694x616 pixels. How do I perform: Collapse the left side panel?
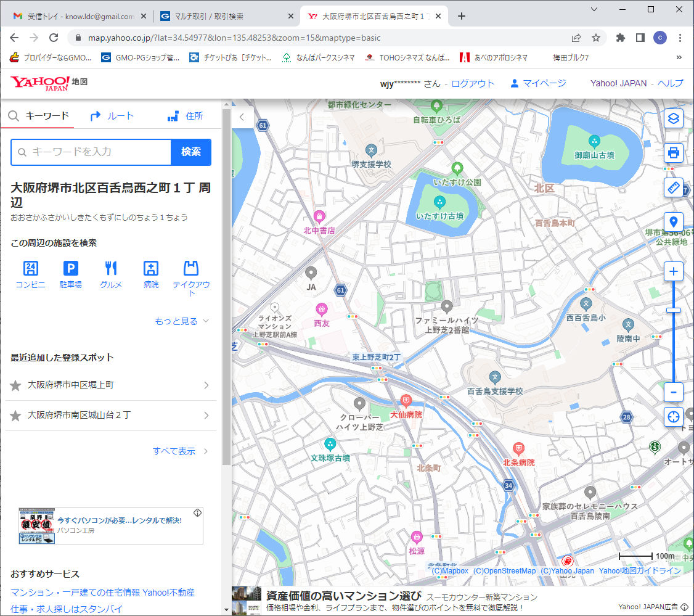pos(242,117)
